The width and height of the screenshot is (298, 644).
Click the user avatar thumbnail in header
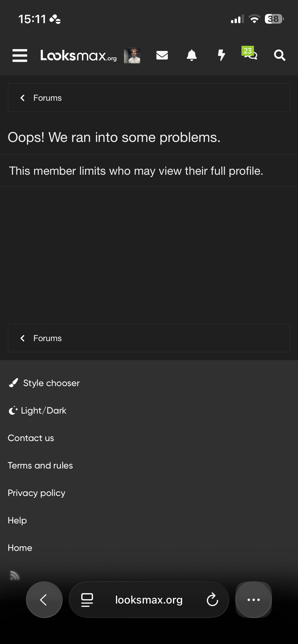point(132,55)
